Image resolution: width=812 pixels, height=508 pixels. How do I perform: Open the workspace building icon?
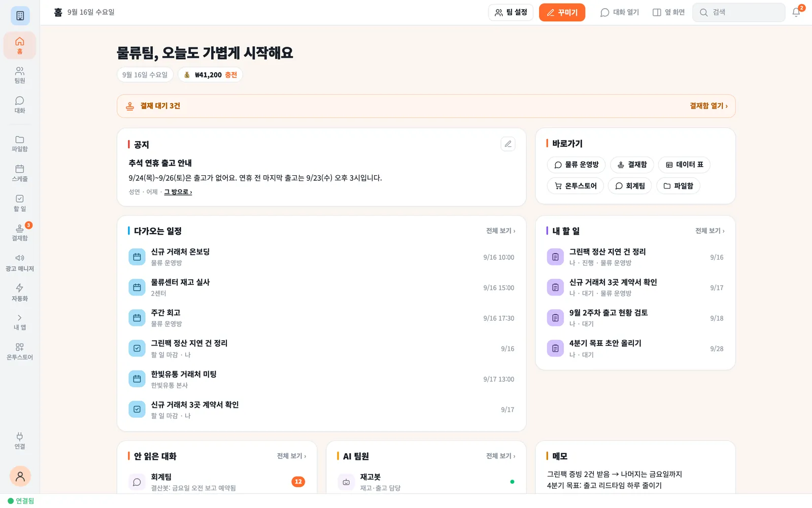[x=20, y=16]
